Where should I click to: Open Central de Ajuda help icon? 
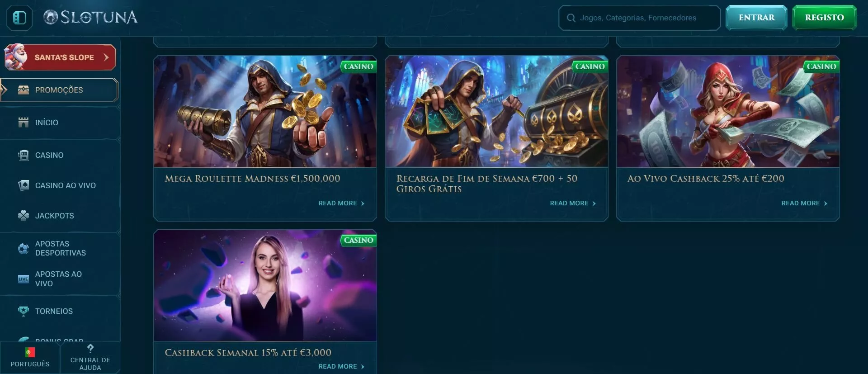(x=90, y=348)
